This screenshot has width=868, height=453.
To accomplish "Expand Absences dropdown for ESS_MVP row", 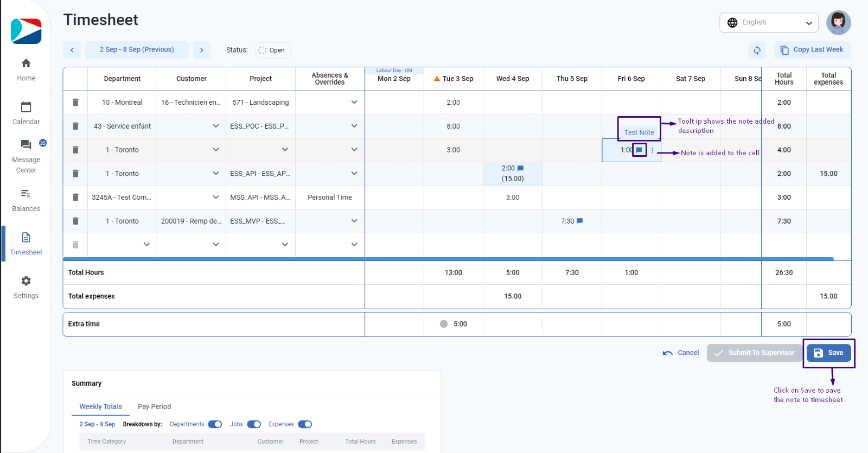I will pos(354,221).
